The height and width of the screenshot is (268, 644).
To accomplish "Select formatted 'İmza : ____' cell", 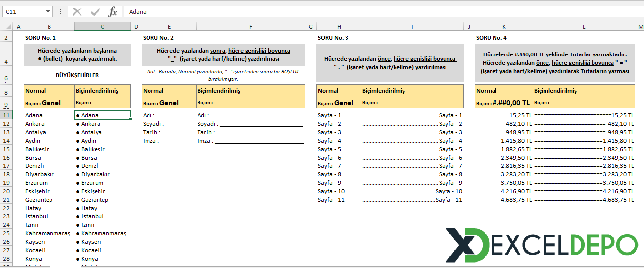I will pyautogui.click(x=251, y=141).
